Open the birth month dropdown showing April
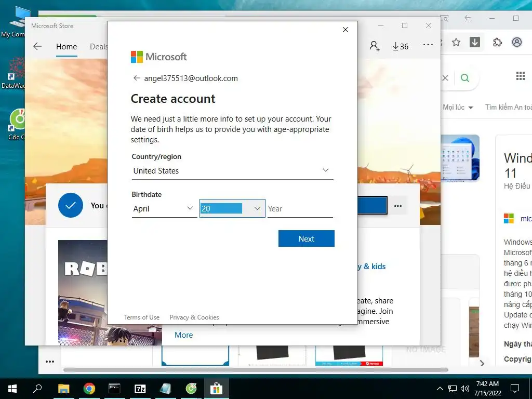 click(164, 209)
